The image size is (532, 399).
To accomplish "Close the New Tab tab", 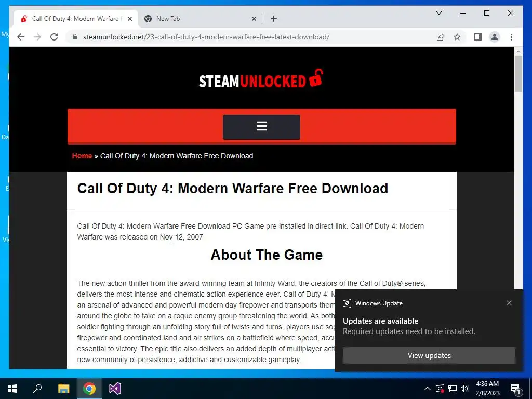I will [x=254, y=19].
